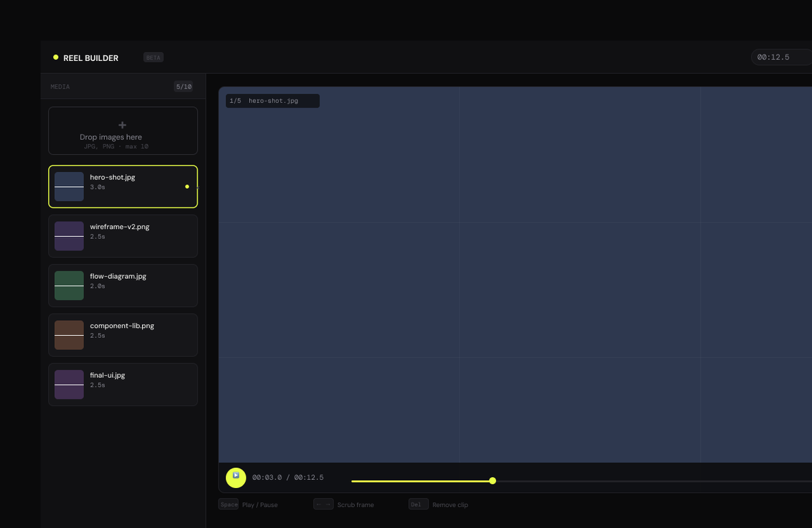Image resolution: width=812 pixels, height=528 pixels.
Task: Click the Play / Pause label
Action: tap(260, 505)
